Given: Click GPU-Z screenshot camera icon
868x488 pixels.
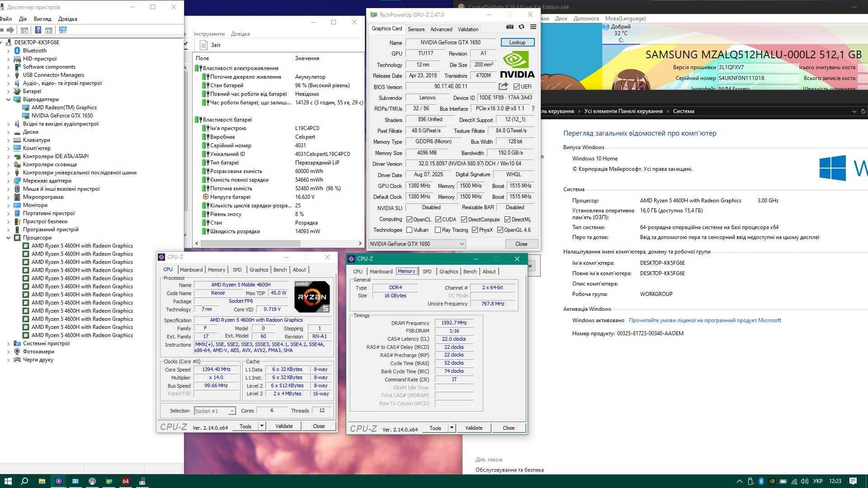Looking at the screenshot, I should [509, 27].
